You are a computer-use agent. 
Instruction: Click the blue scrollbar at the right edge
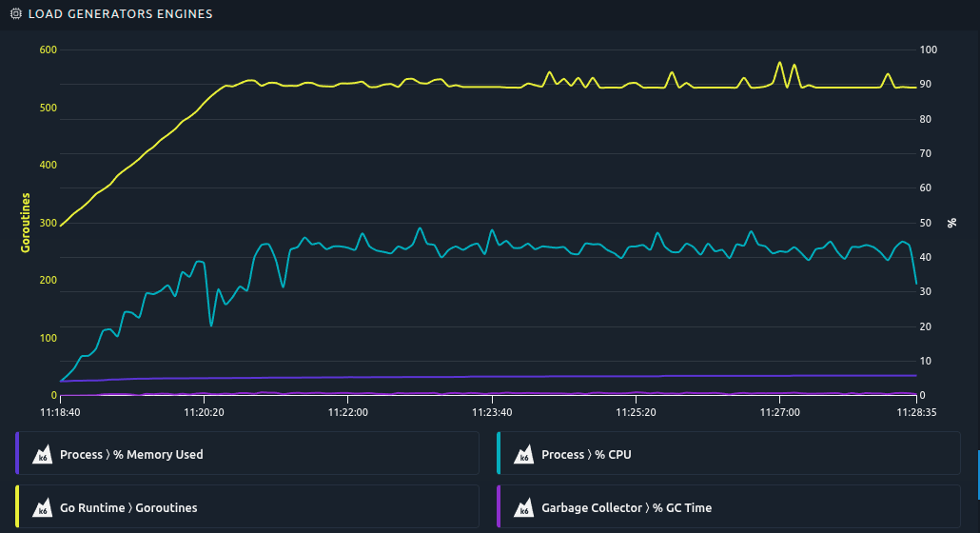978,475
